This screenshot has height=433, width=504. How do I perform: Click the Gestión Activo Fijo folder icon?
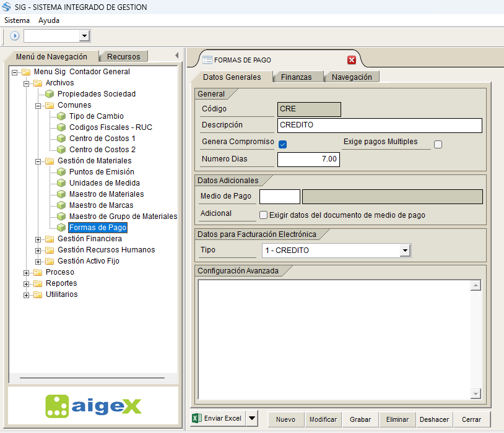pyautogui.click(x=50, y=261)
